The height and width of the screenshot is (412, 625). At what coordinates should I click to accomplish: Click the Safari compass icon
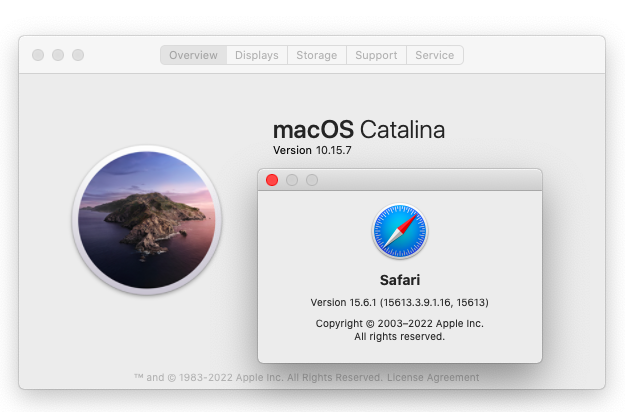click(400, 231)
